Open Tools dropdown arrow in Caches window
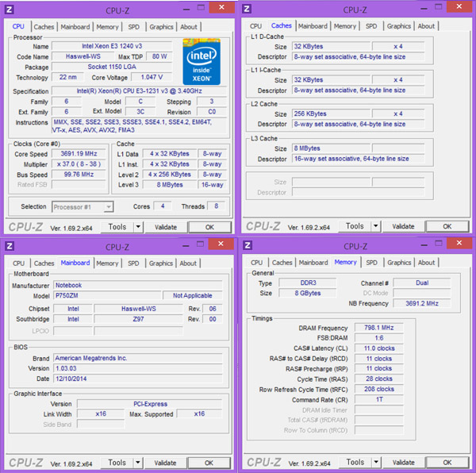476x473 pixels. click(375, 226)
